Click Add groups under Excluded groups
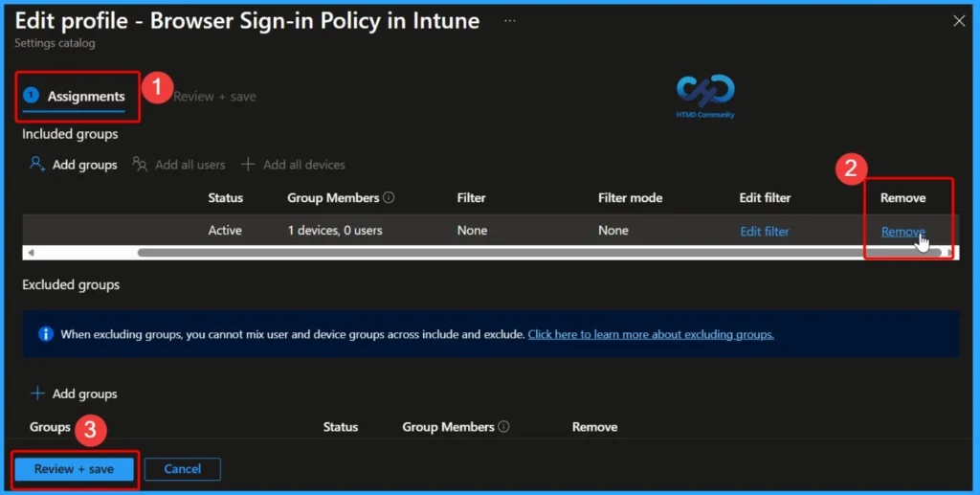The width and height of the screenshot is (980, 495). coord(74,394)
